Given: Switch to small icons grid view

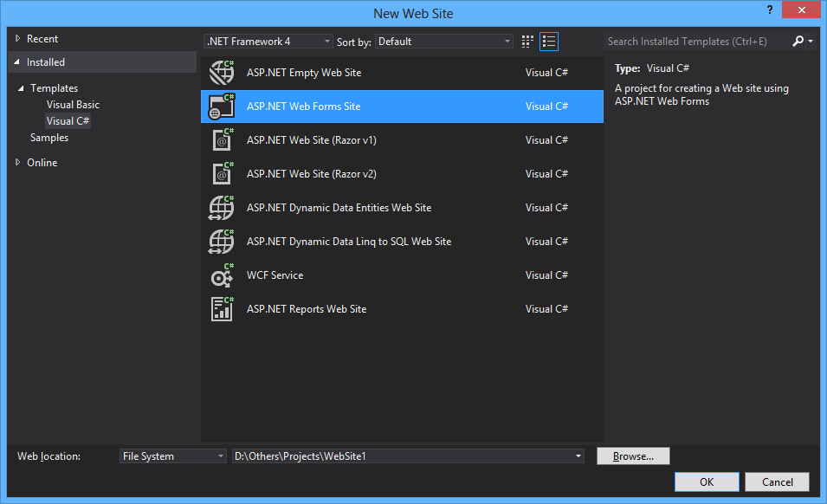Looking at the screenshot, I should coord(528,42).
